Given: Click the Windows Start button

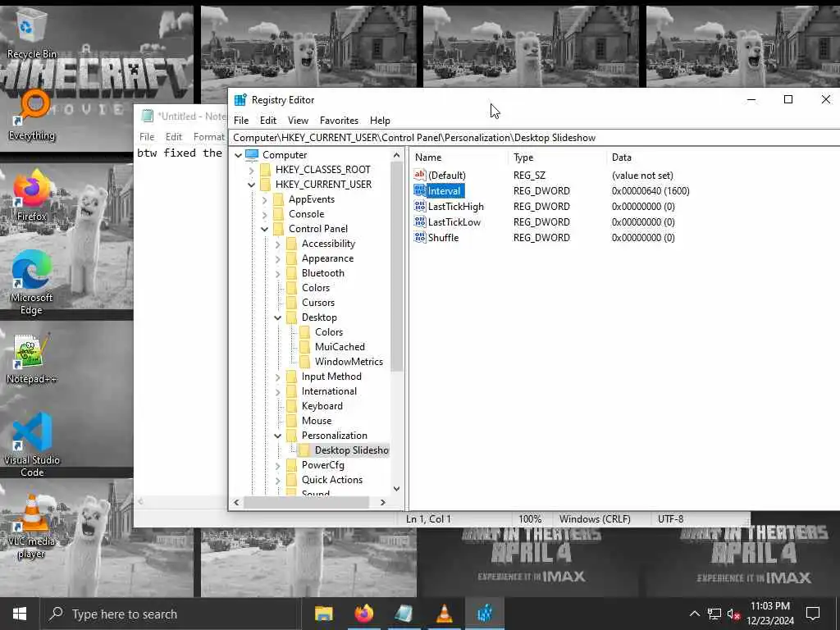Looking at the screenshot, I should (x=20, y=614).
